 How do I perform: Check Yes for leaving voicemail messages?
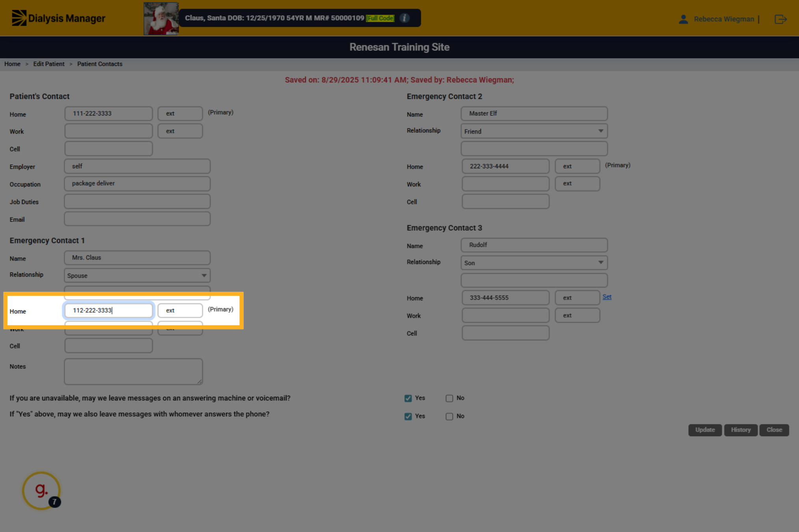click(408, 398)
